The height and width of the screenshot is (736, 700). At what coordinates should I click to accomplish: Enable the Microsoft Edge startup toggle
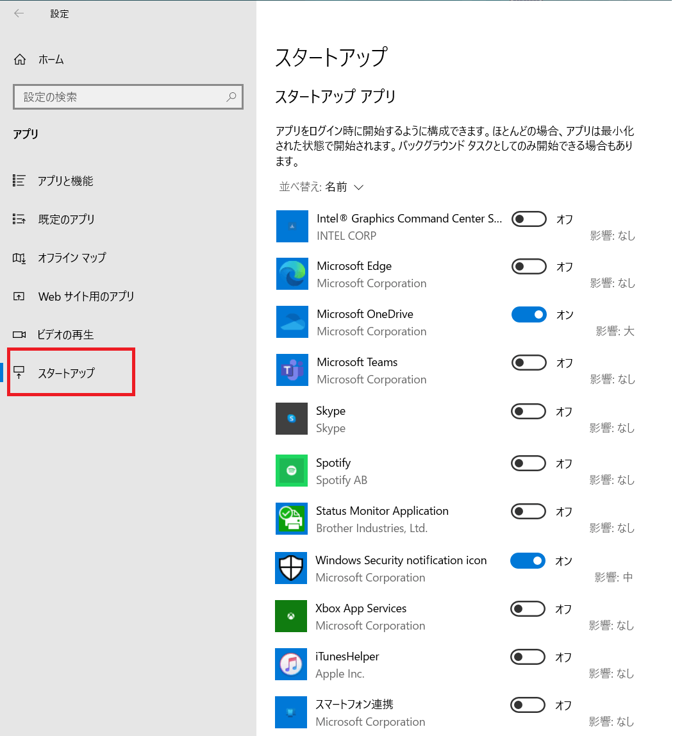[528, 266]
